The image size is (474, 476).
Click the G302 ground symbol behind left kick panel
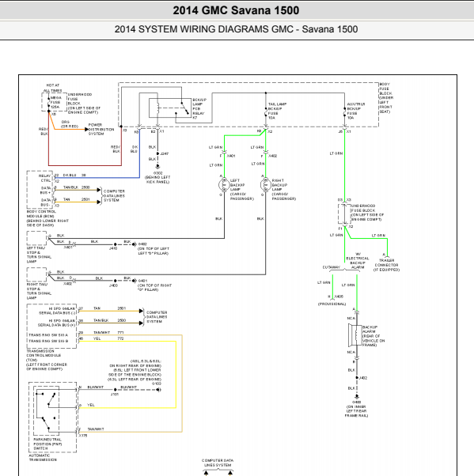click(157, 167)
